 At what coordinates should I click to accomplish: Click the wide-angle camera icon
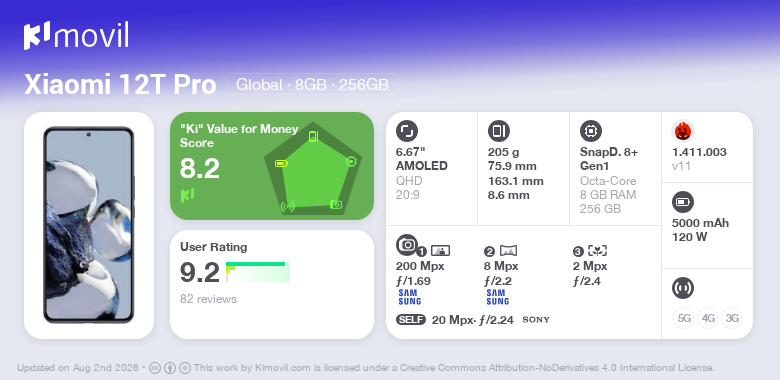[x=508, y=251]
